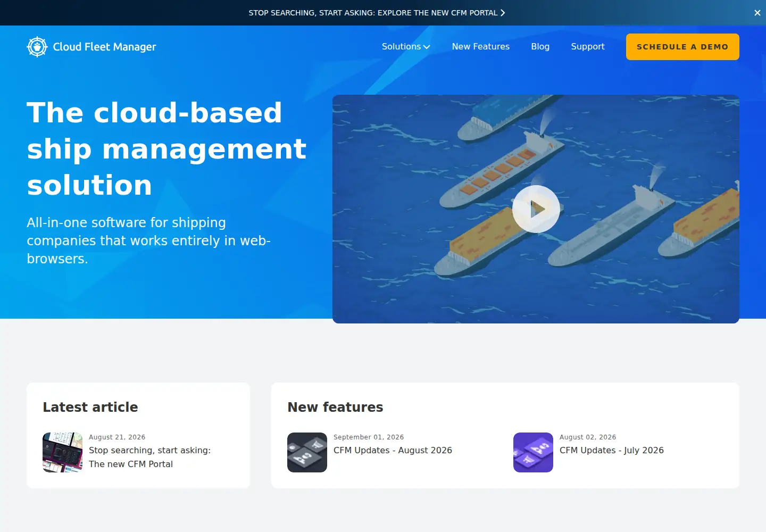Click the cloud-based ship management headline
766x532 pixels.
166,149
